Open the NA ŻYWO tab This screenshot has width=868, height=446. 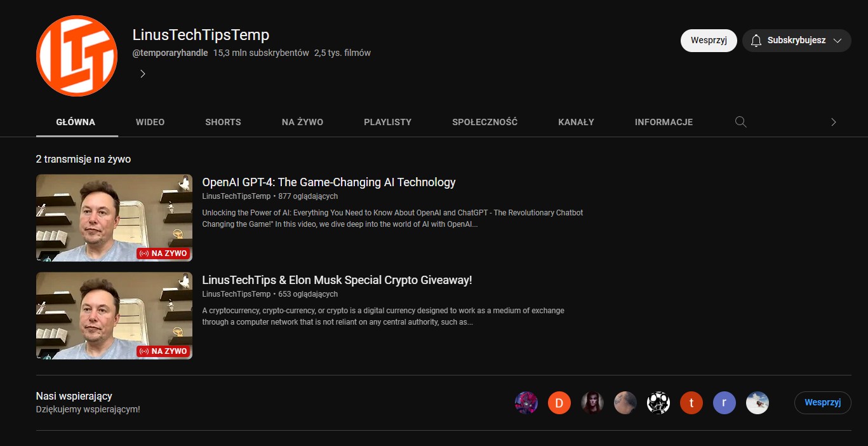302,122
